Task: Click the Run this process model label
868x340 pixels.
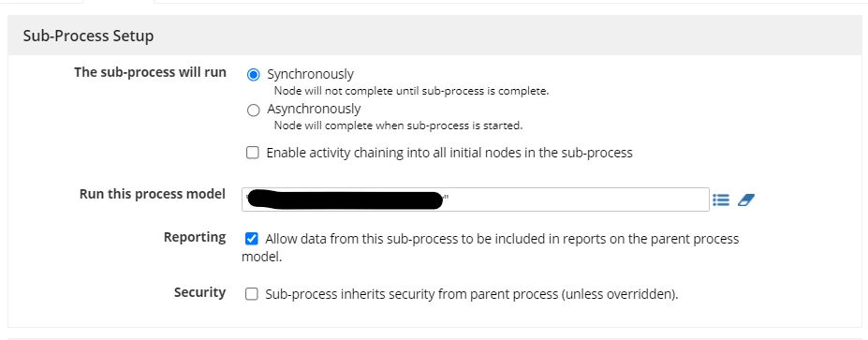Action: pos(153,194)
